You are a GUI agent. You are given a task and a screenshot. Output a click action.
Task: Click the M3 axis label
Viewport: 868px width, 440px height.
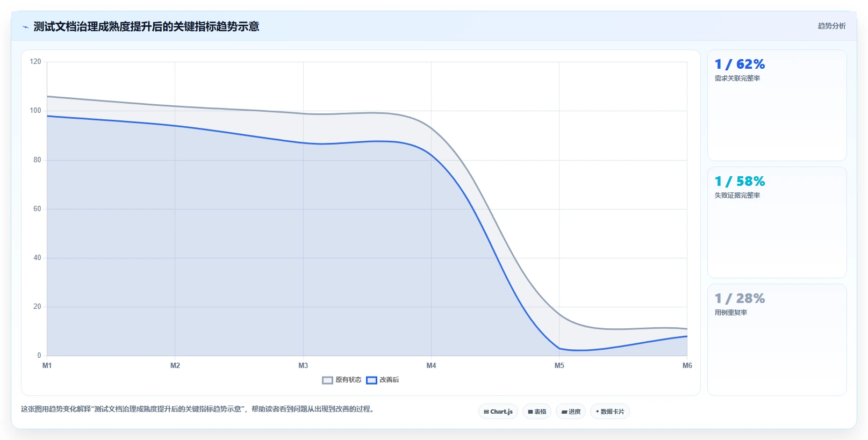pos(303,365)
